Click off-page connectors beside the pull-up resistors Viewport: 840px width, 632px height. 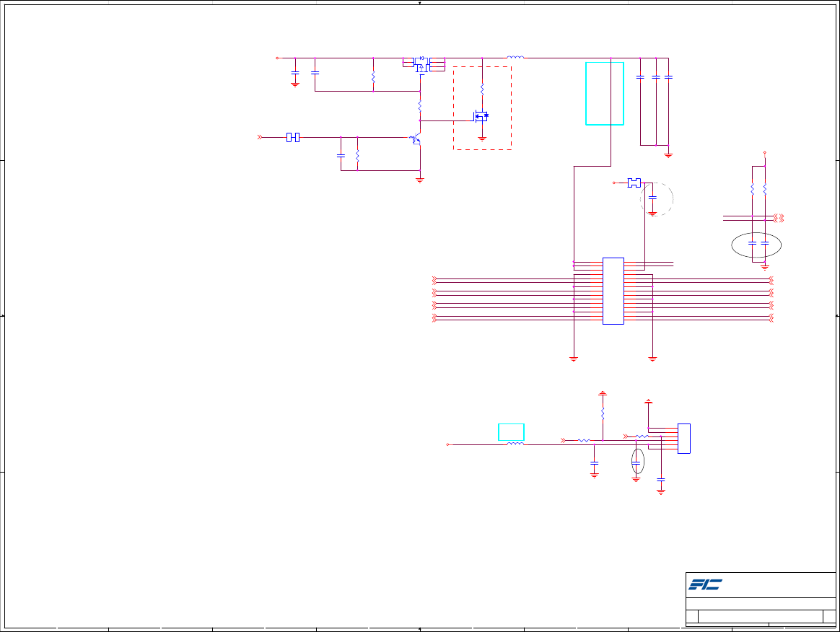(x=779, y=218)
